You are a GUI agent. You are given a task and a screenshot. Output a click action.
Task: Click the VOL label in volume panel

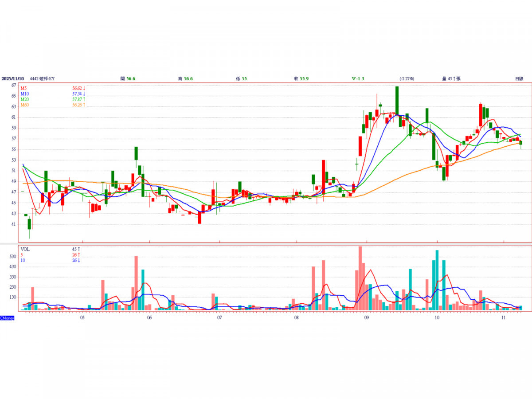click(25, 250)
